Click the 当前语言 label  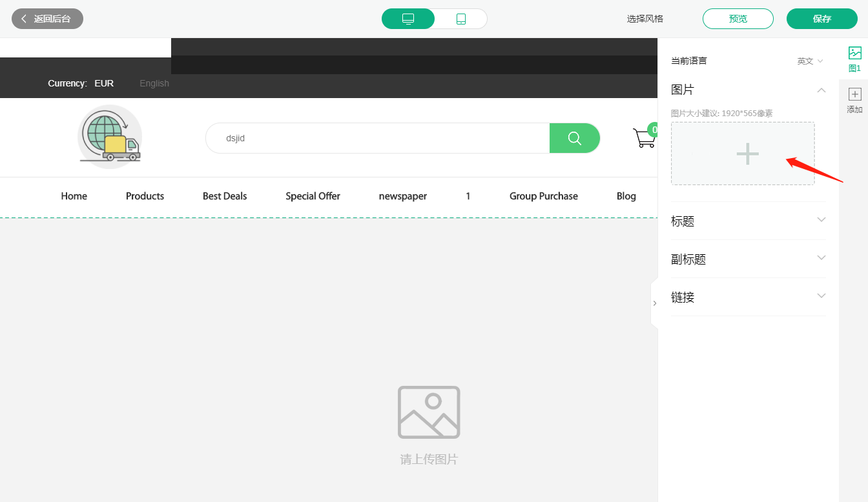(689, 61)
